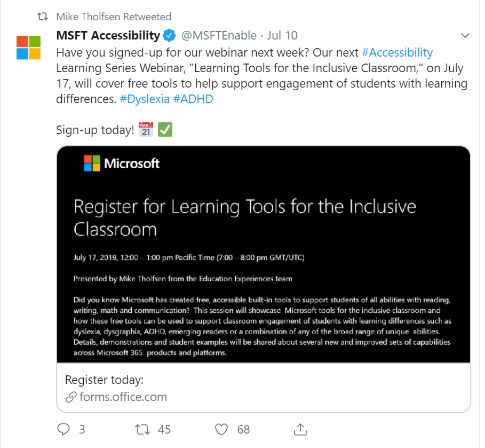The height and width of the screenshot is (448, 485).
Task: Click the retweet arrows icon beside Mike Tholfsen
Action: (x=42, y=17)
